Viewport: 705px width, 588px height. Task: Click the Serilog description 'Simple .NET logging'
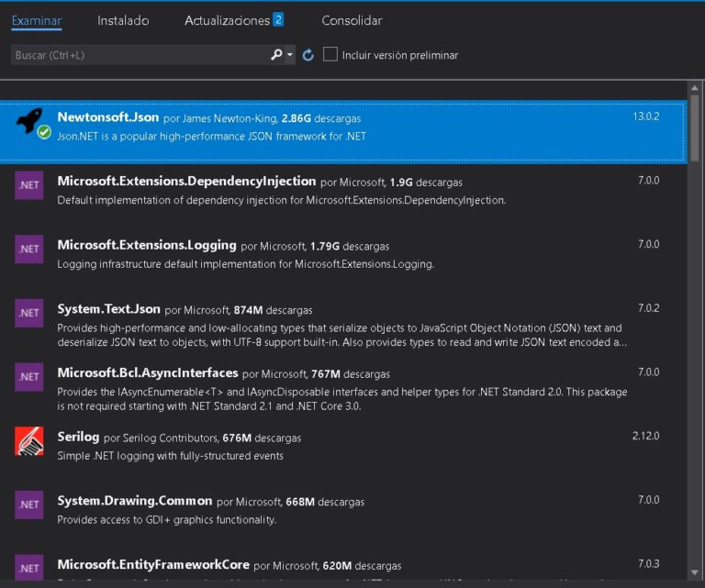coord(170,456)
